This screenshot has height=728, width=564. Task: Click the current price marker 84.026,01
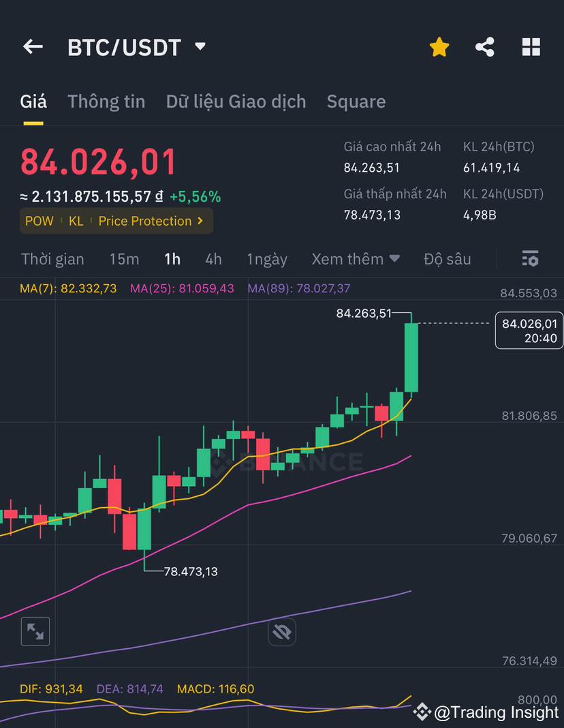point(529,330)
